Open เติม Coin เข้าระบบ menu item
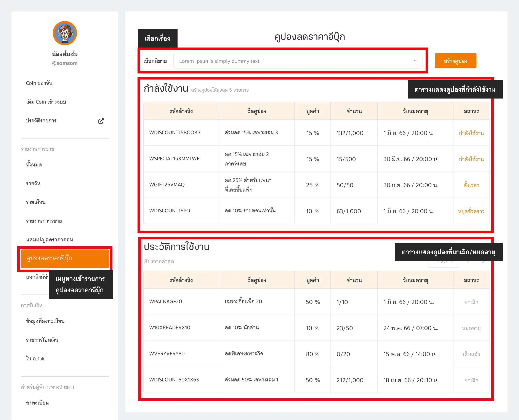 pyautogui.click(x=46, y=102)
